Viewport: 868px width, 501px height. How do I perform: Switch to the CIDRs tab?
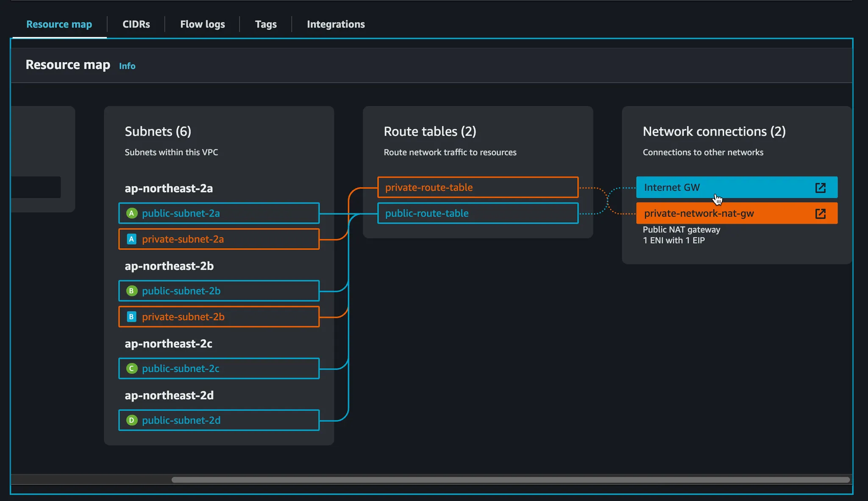[x=136, y=24]
